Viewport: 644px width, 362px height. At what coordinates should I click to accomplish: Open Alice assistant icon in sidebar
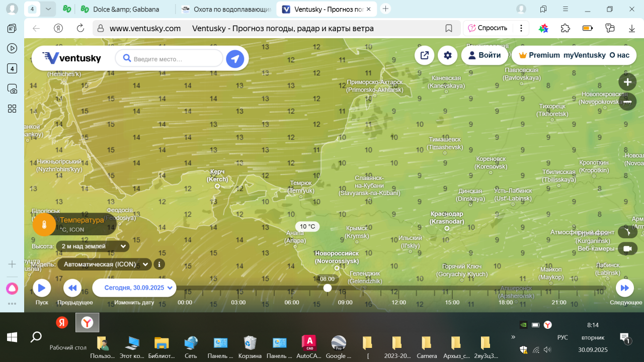coord(12,289)
